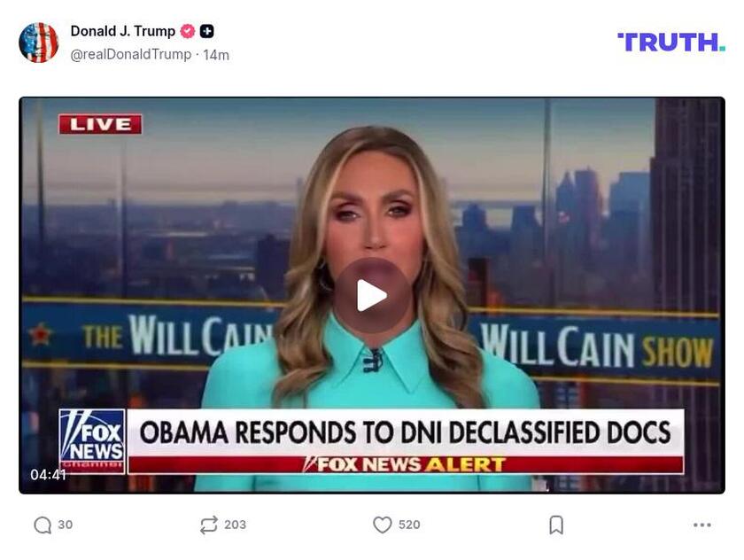744x560 pixels.
Task: Open replies with the comment bubble icon
Action: click(43, 525)
